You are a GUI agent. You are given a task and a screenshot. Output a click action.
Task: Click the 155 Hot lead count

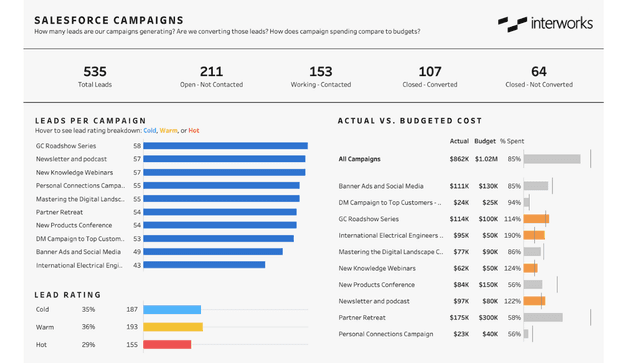click(132, 345)
